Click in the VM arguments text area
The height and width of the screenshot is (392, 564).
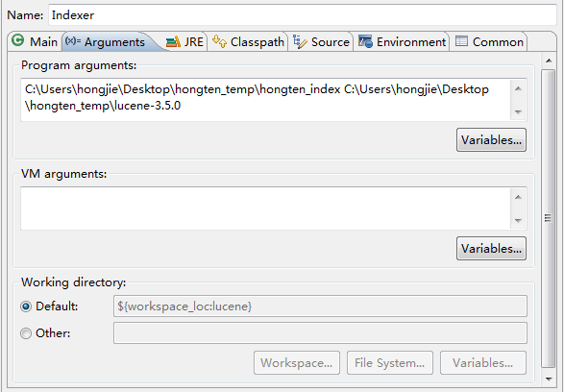[x=265, y=208]
